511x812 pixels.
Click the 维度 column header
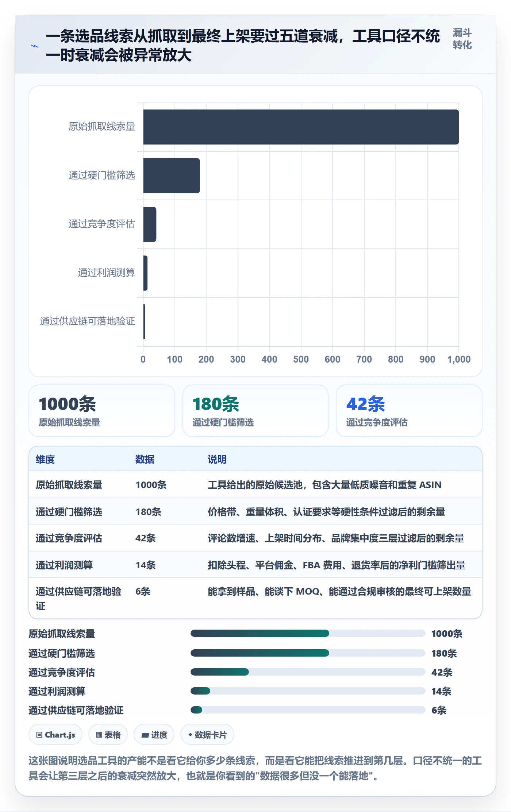(45, 459)
